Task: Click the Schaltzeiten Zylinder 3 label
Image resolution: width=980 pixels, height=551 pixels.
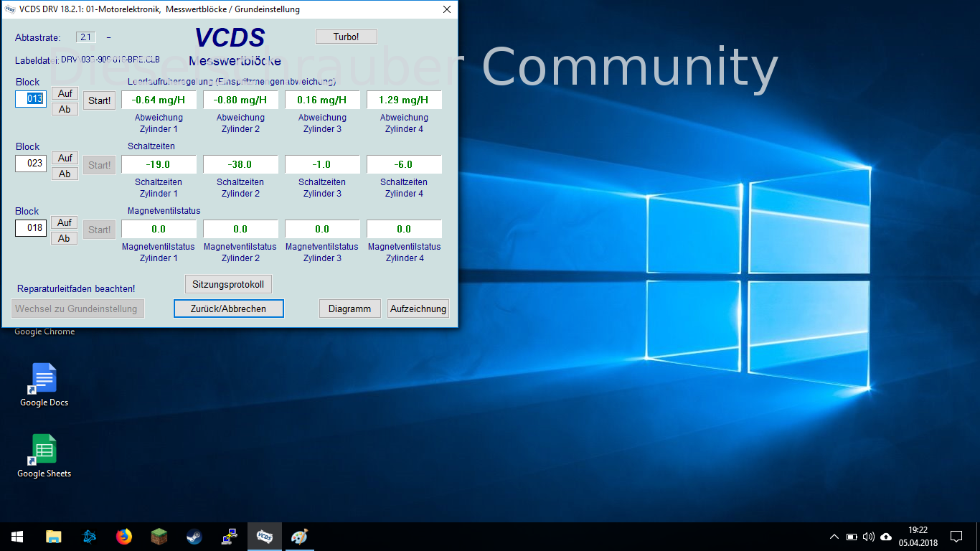Action: click(322, 188)
